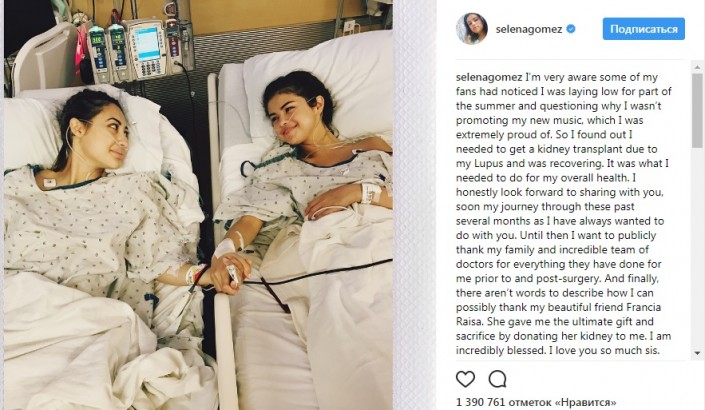Viewport: 705px width, 410px height.
Task: Click the caption scrollbar up arrow
Action: pyautogui.click(x=697, y=67)
